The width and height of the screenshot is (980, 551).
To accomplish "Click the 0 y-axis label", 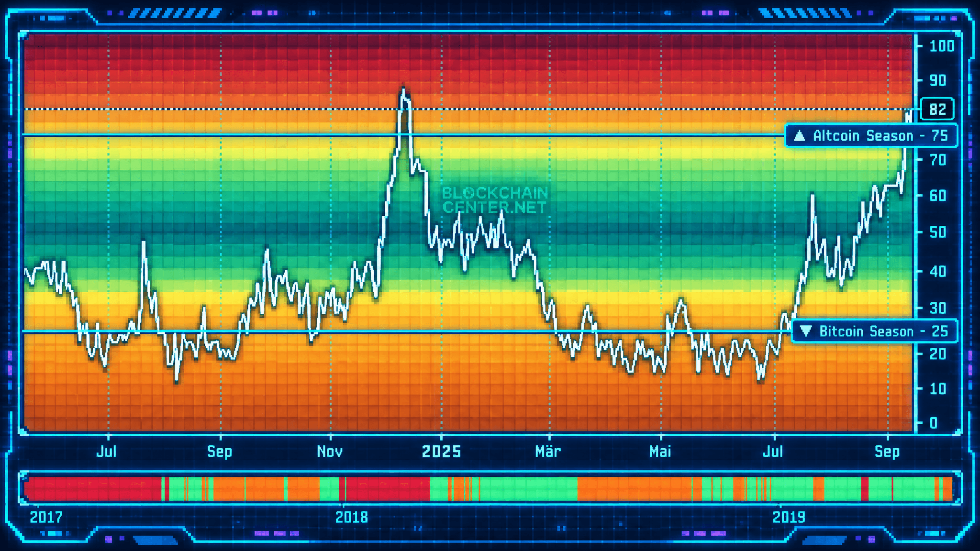I will pyautogui.click(x=934, y=423).
